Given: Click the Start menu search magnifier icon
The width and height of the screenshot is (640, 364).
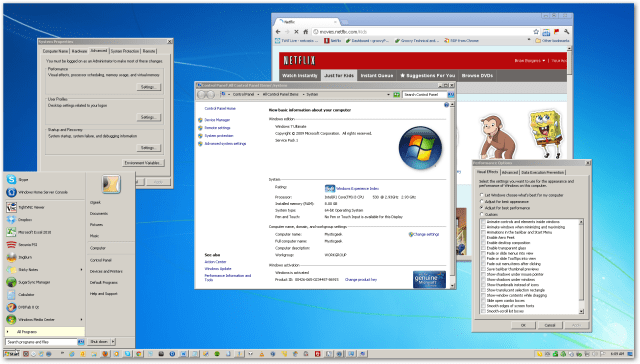Looking at the screenshot, I should click(x=81, y=342).
